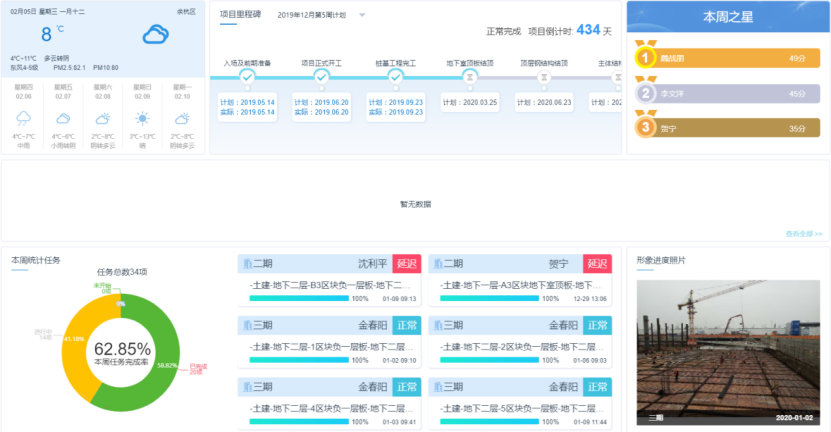Click the 查看全部 link
The height and width of the screenshot is (432, 831).
click(x=803, y=233)
